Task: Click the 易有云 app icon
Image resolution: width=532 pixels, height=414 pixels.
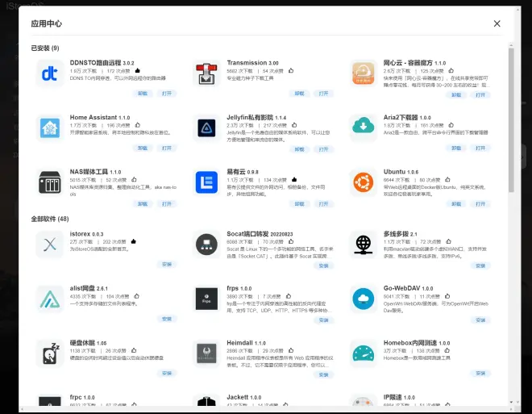Action: [206, 182]
